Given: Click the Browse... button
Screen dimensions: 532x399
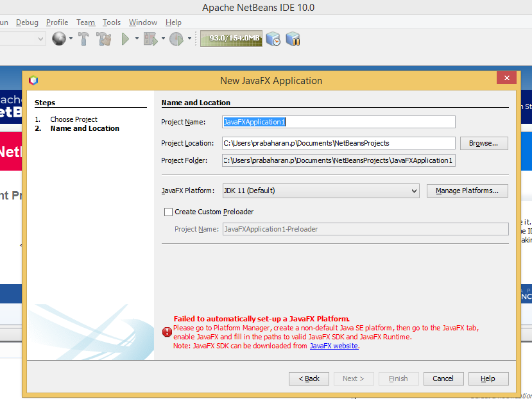Looking at the screenshot, I should [x=484, y=143].
